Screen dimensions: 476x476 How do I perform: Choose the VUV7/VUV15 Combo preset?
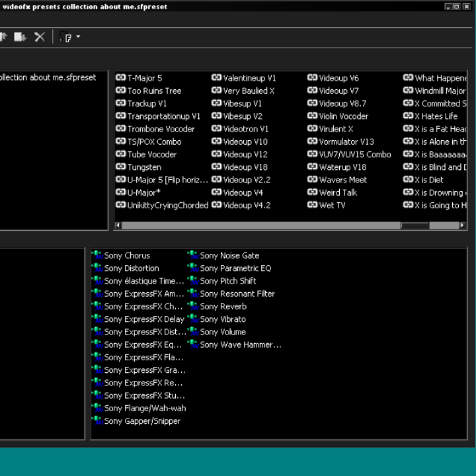355,155
